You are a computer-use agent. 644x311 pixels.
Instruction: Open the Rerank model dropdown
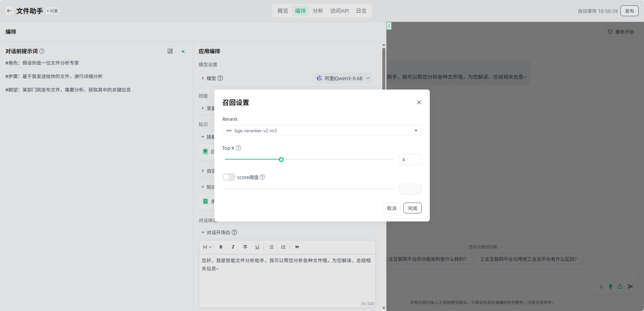(322, 131)
